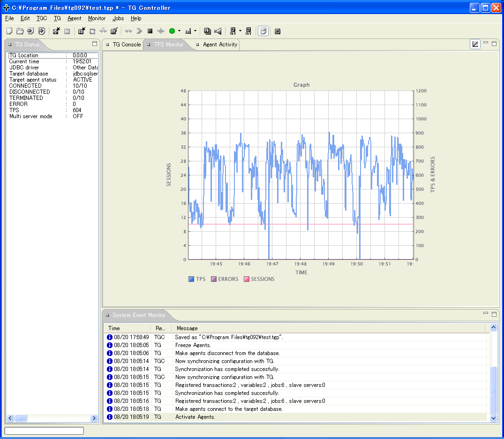Expand dropdown arrow beside bar chart icon
The width and height of the screenshot is (504, 439).
[x=196, y=31]
